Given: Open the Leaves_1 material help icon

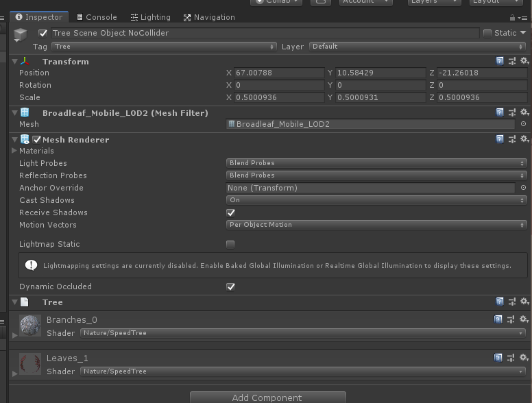Looking at the screenshot, I should (x=500, y=358).
